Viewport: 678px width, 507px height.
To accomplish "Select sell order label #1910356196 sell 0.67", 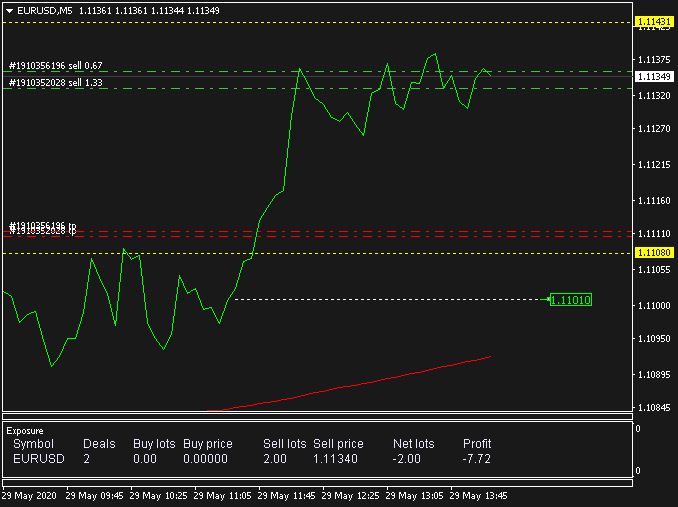I will [56, 66].
